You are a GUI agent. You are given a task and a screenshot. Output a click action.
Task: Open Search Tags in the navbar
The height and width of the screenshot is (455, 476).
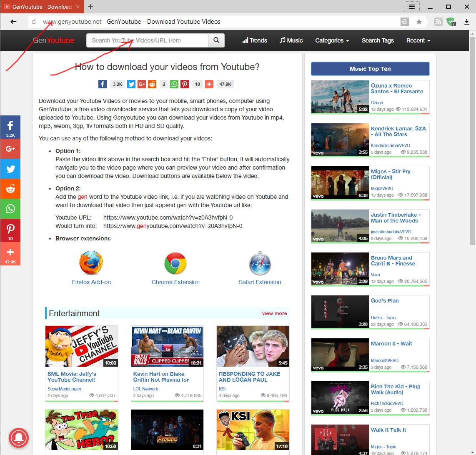(x=378, y=40)
